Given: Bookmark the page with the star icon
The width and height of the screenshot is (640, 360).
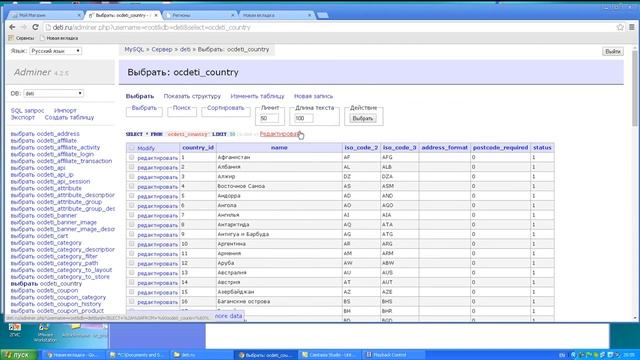Looking at the screenshot, I should (620, 27).
